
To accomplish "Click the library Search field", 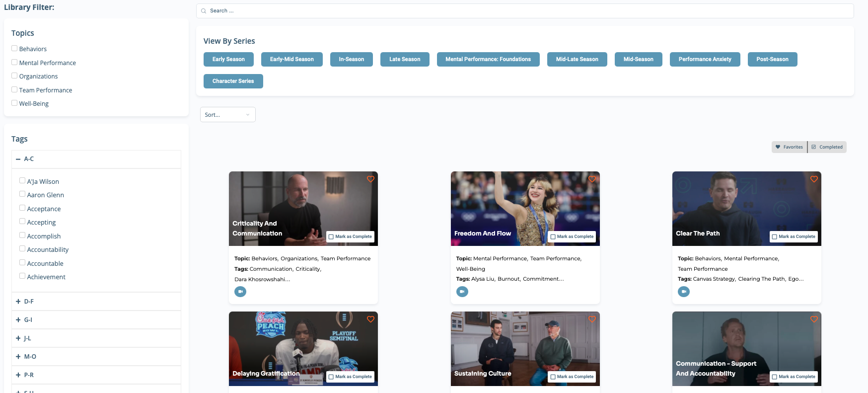I will 525,11.
